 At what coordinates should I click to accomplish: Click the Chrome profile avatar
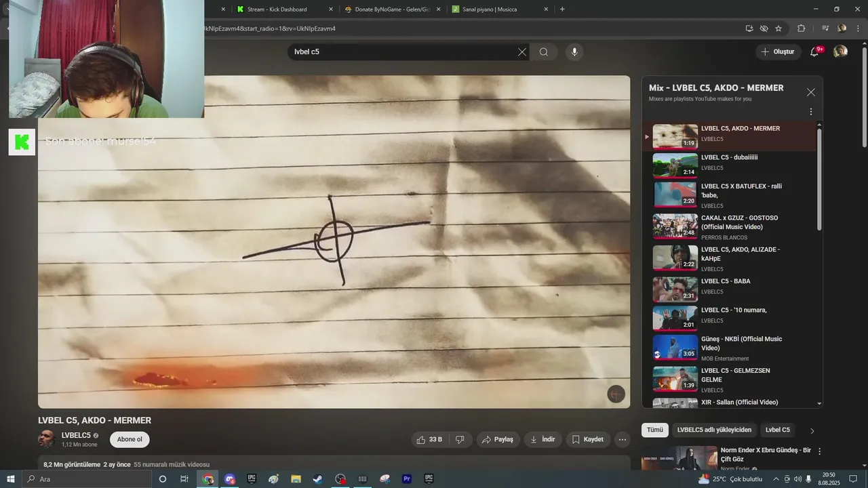842,28
